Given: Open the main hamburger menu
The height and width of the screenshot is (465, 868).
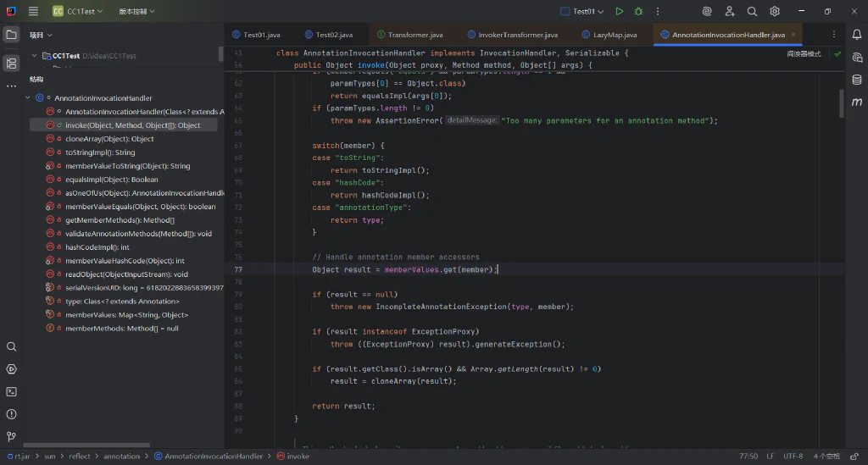Looking at the screenshot, I should point(33,11).
